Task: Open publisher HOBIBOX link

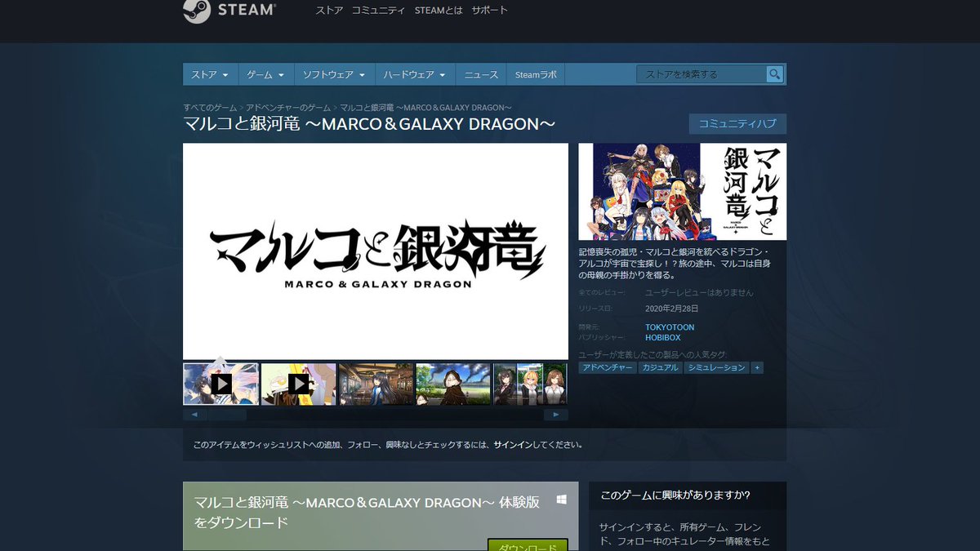Action: [663, 337]
